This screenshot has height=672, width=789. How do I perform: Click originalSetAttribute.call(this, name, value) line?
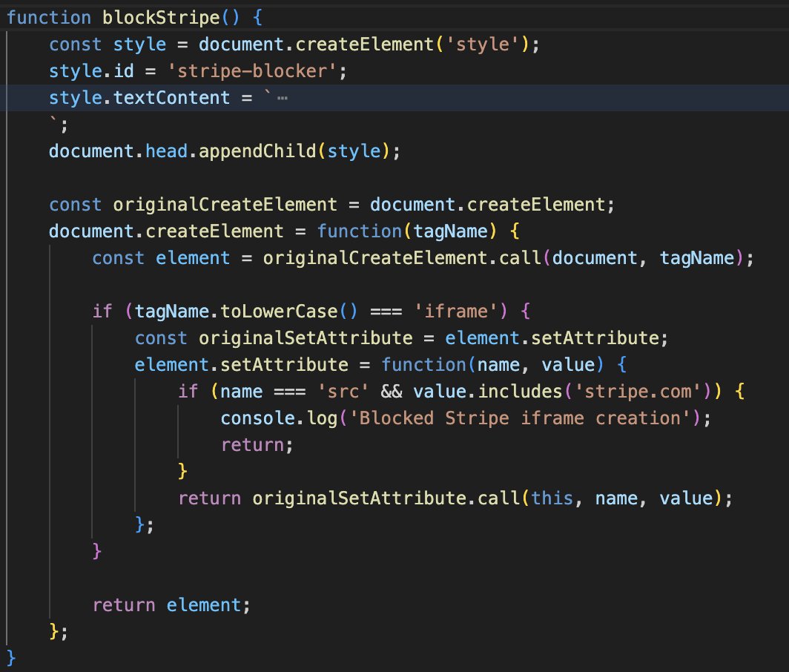455,498
